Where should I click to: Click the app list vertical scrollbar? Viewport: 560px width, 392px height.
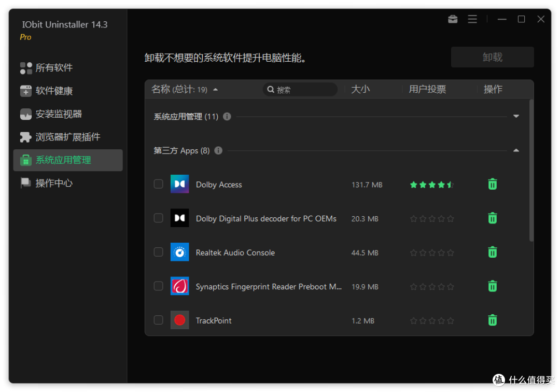tap(531, 171)
